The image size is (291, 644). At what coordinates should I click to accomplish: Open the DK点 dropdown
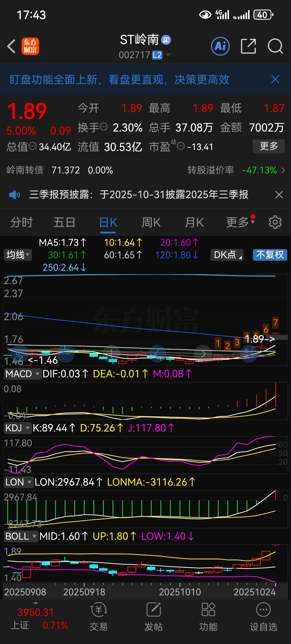[227, 255]
